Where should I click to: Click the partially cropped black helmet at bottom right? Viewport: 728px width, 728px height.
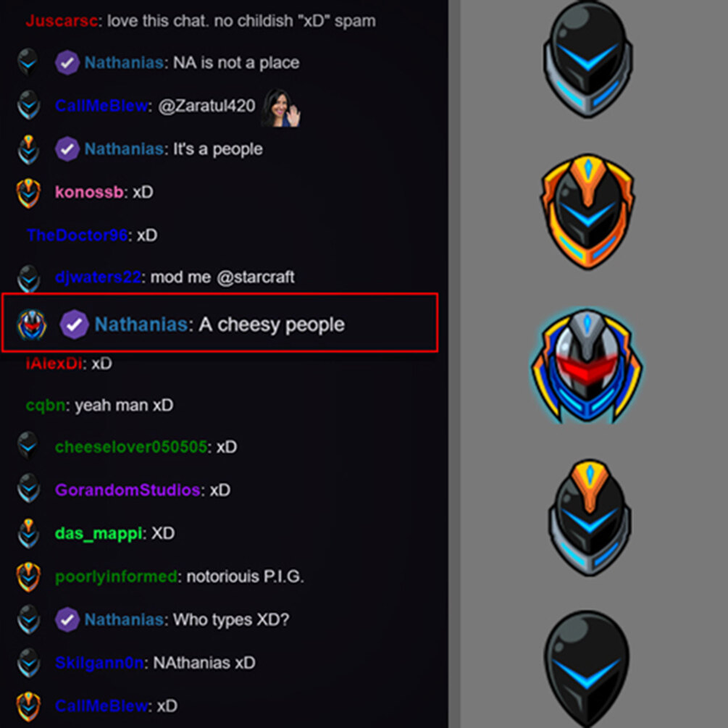587,669
